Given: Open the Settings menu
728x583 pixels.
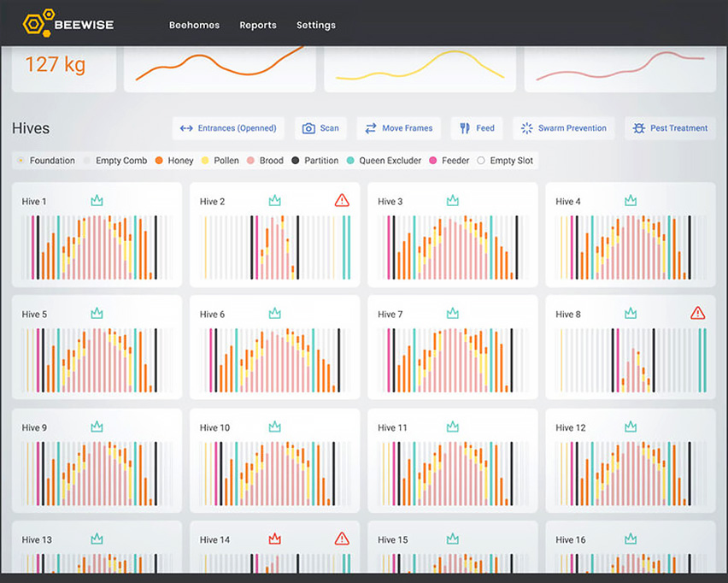Looking at the screenshot, I should click(315, 25).
